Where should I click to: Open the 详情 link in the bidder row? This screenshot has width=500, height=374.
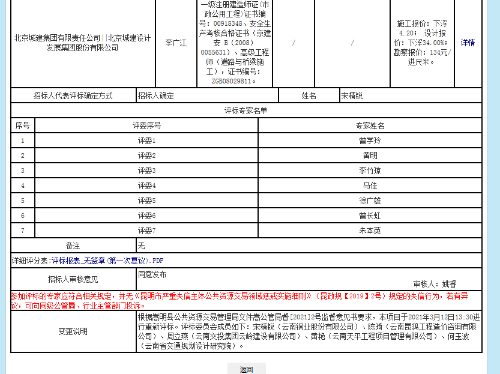point(468,43)
